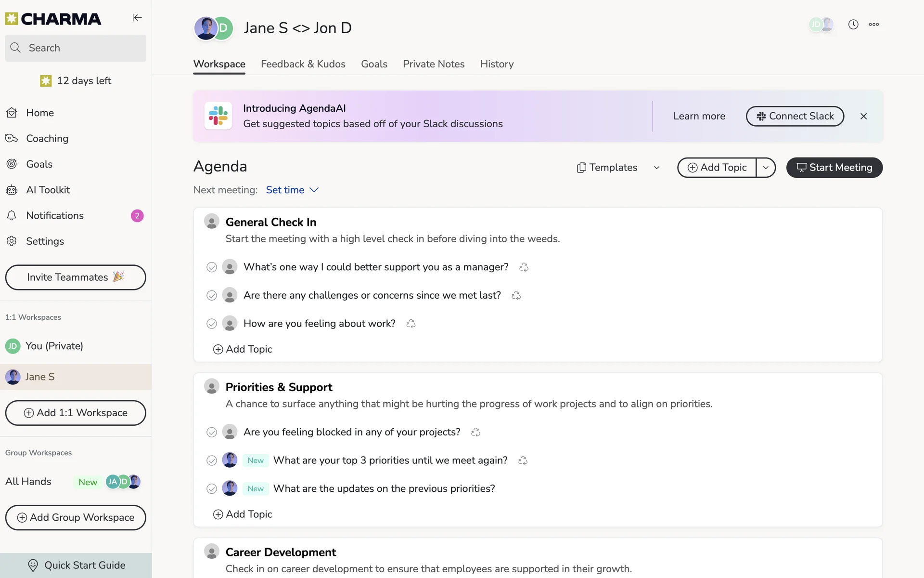This screenshot has height=578, width=924.
Task: Click the recurring icon beside 'How are you feeling about work?'
Action: [411, 324]
